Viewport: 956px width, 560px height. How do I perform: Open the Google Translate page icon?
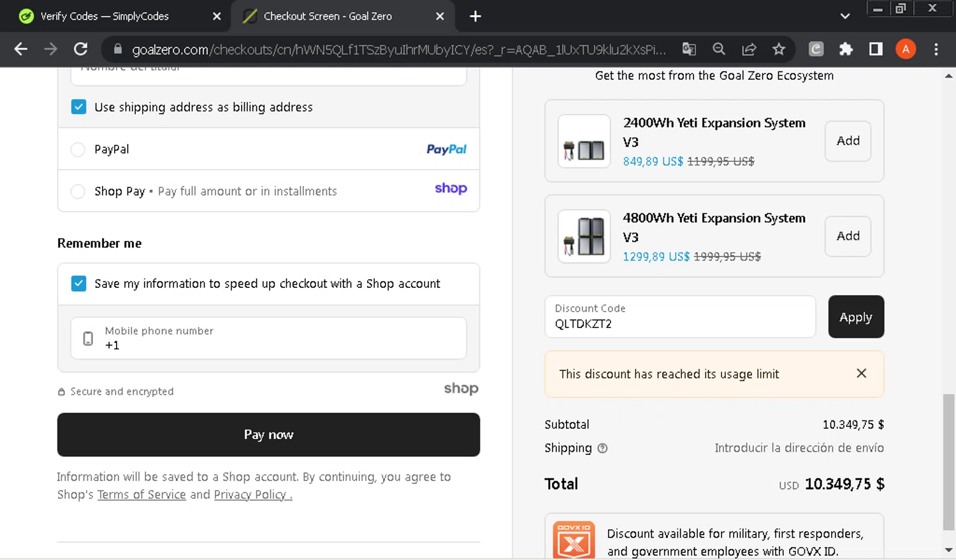[x=689, y=49]
